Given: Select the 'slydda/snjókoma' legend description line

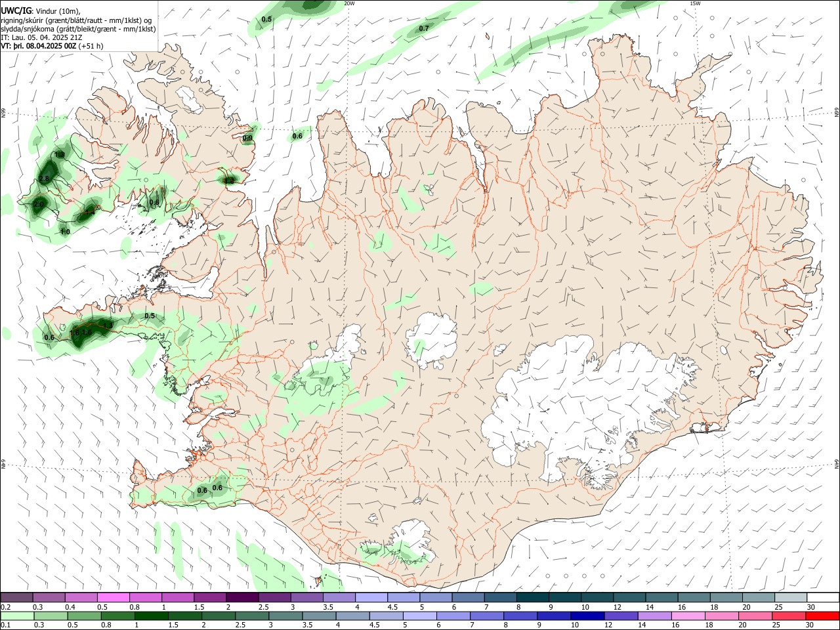Looking at the screenshot, I should (x=78, y=29).
